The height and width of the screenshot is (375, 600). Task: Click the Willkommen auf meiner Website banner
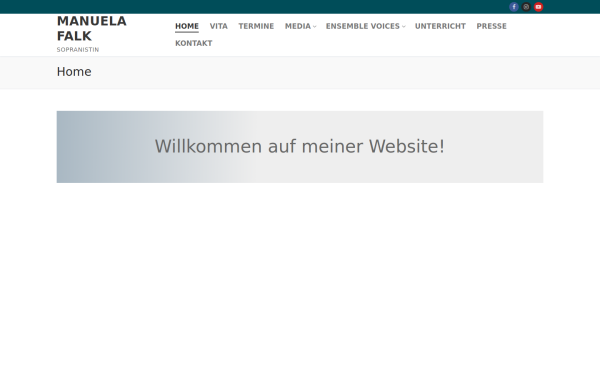click(300, 147)
